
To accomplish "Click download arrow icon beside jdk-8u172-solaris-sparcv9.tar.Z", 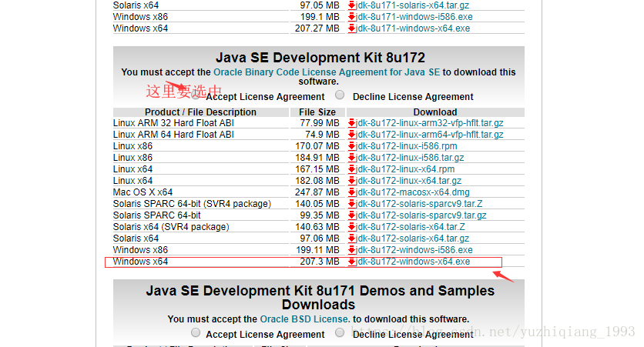I will click(351, 203).
